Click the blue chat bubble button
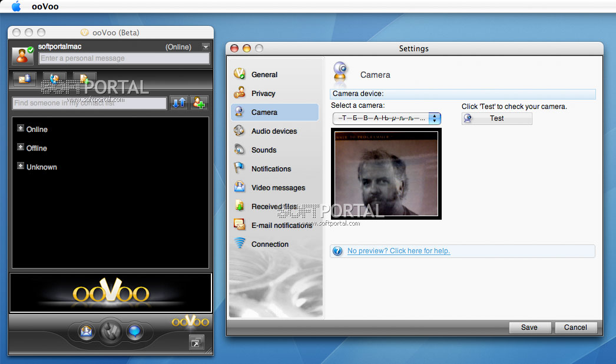Image resolution: width=616 pixels, height=364 pixels. point(135,332)
